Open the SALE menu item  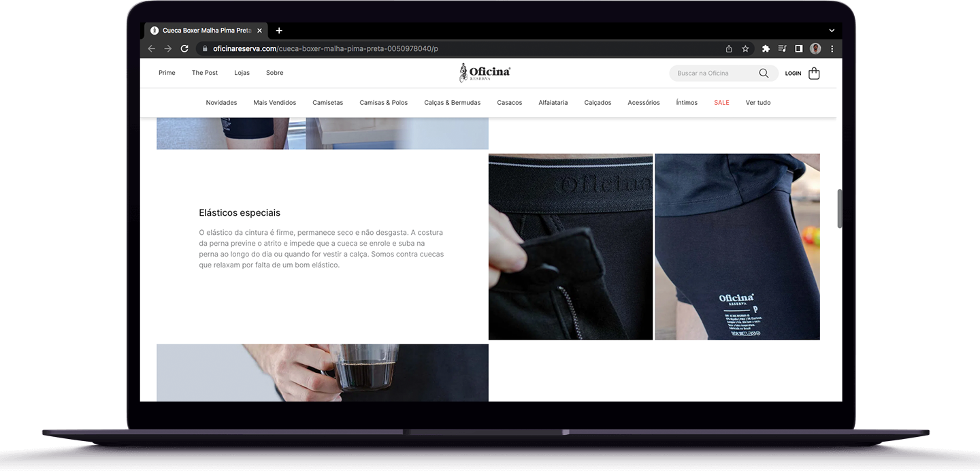tap(721, 103)
